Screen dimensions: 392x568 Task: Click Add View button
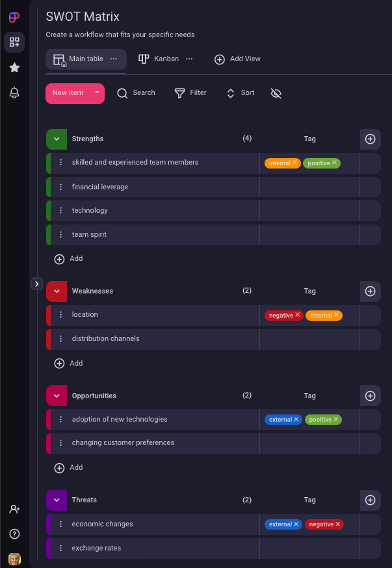tap(238, 59)
